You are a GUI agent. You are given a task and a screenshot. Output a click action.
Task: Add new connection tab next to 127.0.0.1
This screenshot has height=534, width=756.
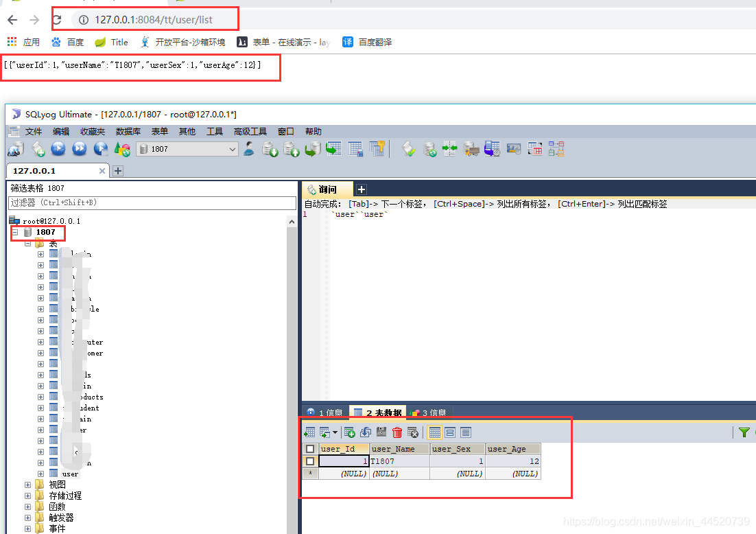tap(118, 171)
